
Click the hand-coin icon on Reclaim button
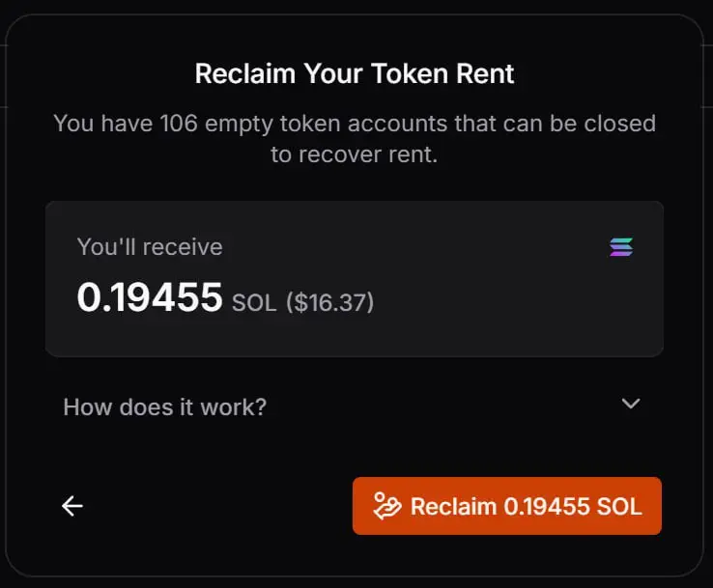tap(386, 506)
